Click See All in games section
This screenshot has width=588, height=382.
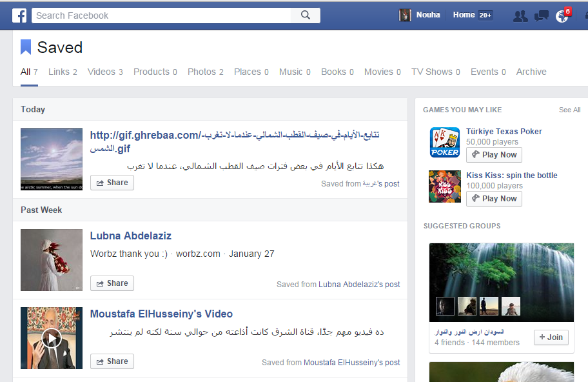point(569,110)
